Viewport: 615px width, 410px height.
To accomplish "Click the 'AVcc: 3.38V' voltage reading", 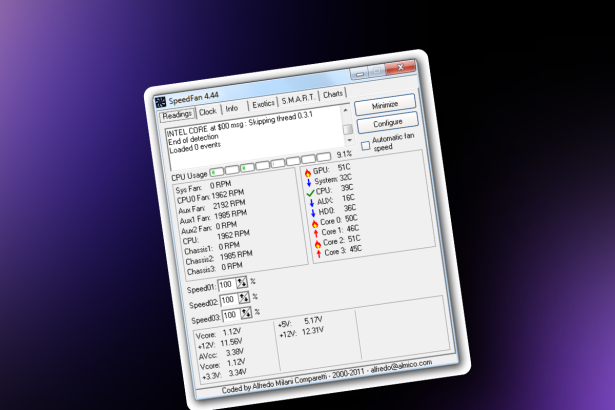I will pyautogui.click(x=222, y=354).
